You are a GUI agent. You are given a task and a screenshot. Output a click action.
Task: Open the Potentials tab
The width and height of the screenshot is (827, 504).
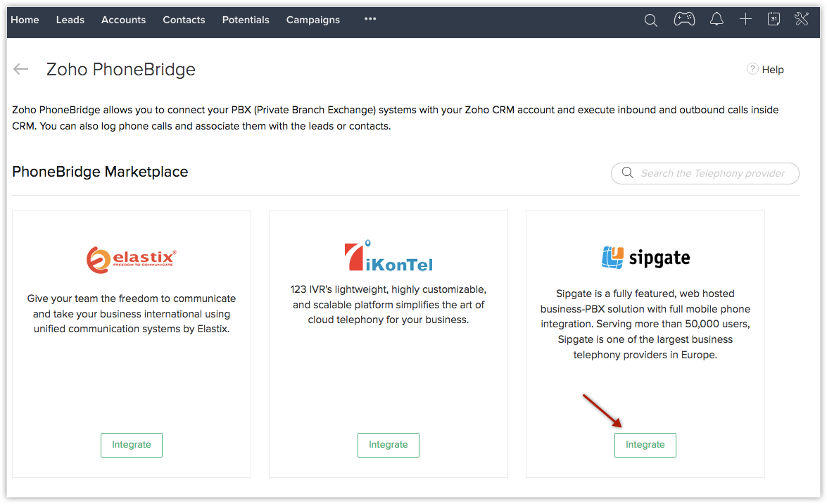245,20
